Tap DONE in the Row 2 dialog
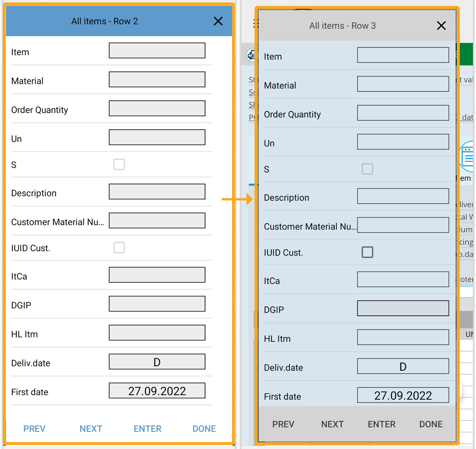476x449 pixels. click(204, 429)
